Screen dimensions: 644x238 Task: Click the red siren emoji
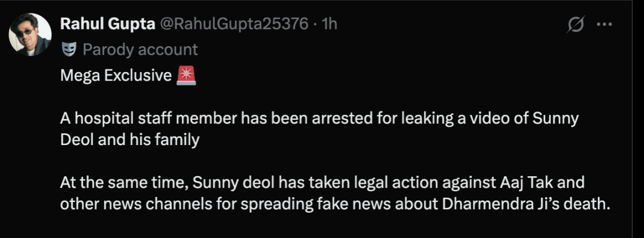coord(186,76)
